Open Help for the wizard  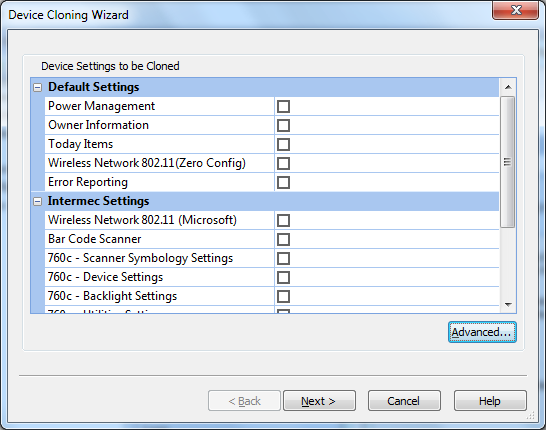490,401
